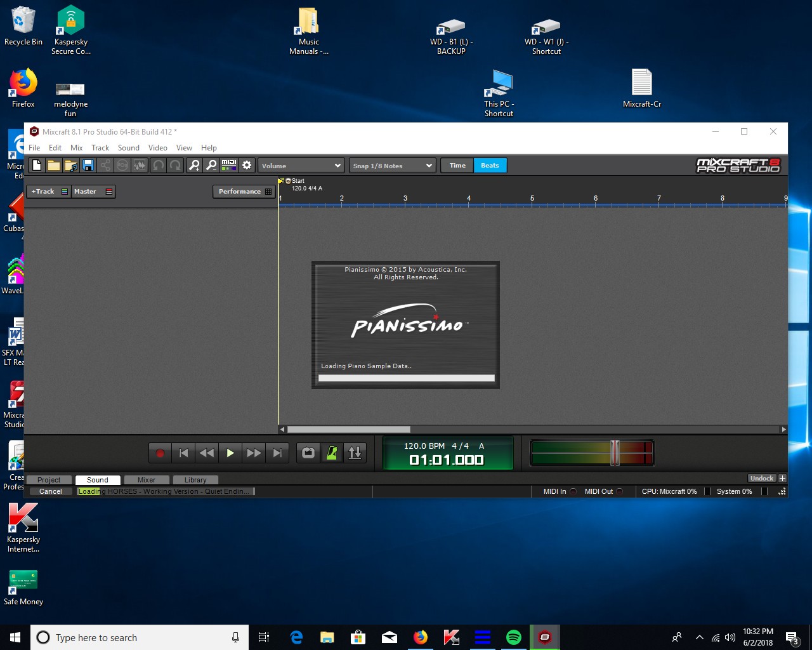Screen dimensions: 812x650
Task: Open the MIDI keyboard icon in the toolbar
Action: tap(229, 165)
